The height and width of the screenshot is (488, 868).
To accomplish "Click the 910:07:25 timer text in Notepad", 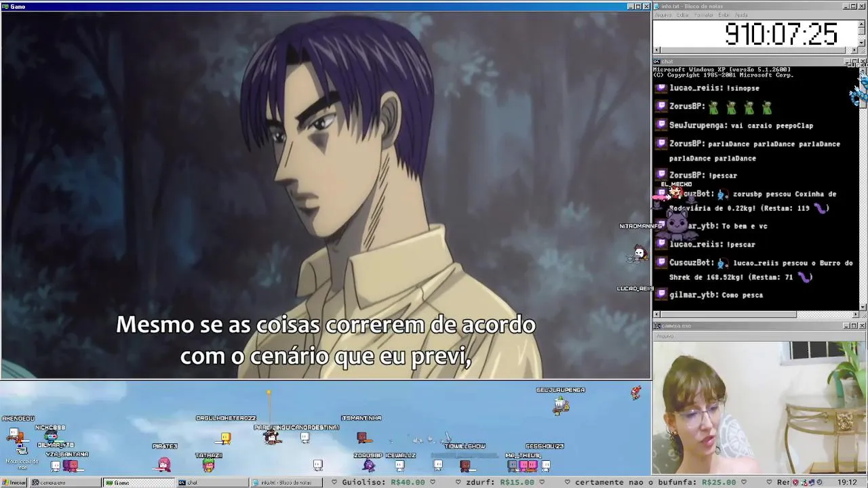I will [781, 34].
